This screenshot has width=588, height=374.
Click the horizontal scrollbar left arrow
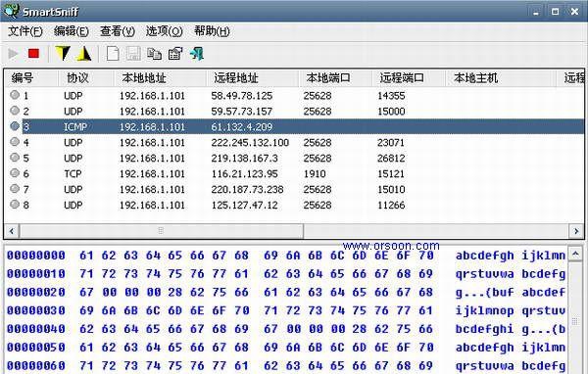[12, 231]
